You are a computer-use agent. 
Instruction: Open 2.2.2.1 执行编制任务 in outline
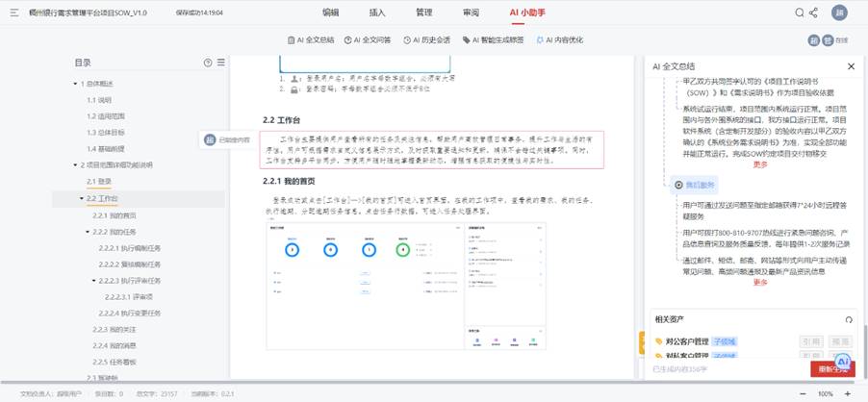[x=130, y=248]
